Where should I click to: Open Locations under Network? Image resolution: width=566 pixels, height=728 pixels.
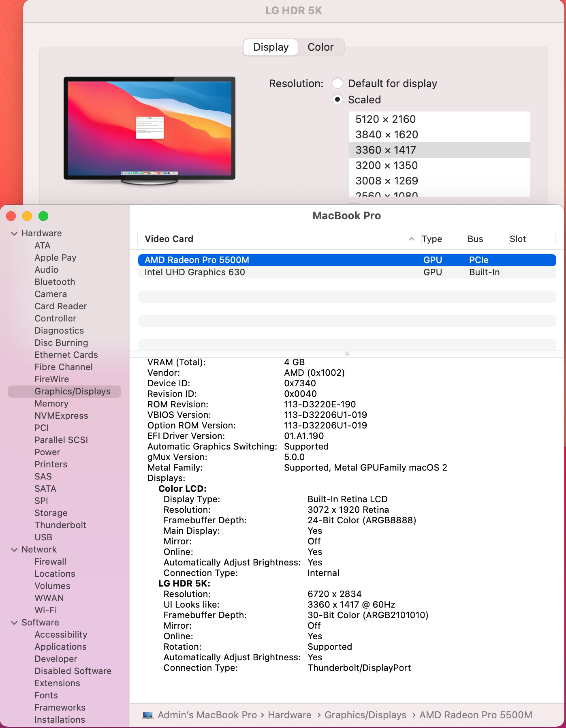click(55, 574)
